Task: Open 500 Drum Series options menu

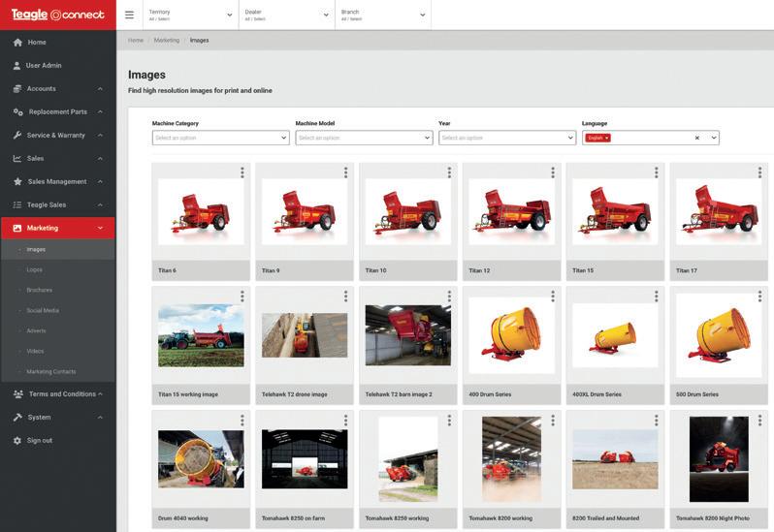Action: pos(759,296)
